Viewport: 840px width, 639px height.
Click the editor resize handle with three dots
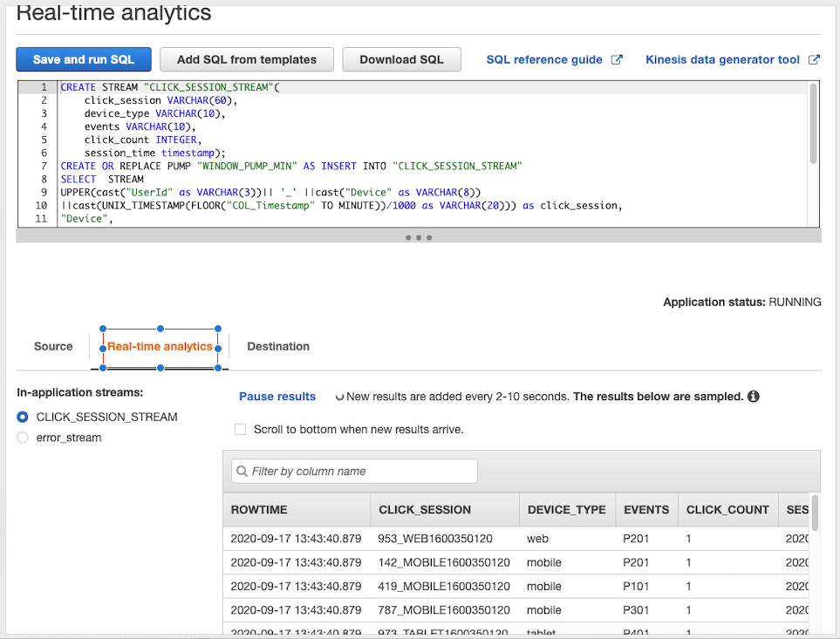419,237
